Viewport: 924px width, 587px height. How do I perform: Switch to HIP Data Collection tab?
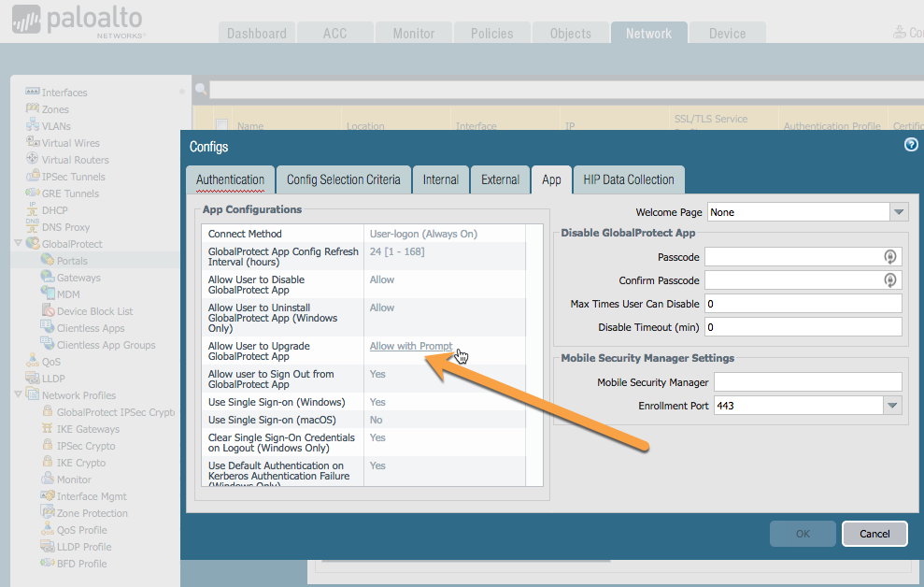click(x=629, y=179)
